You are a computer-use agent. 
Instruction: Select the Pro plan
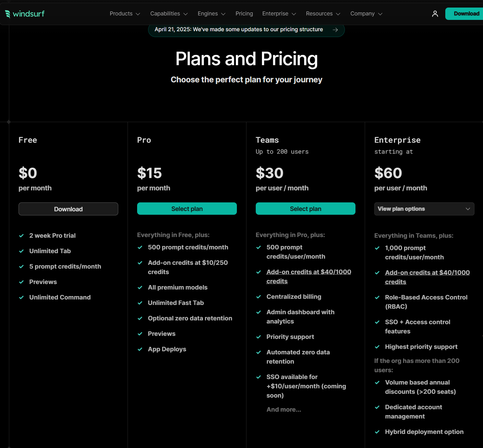coord(187,209)
